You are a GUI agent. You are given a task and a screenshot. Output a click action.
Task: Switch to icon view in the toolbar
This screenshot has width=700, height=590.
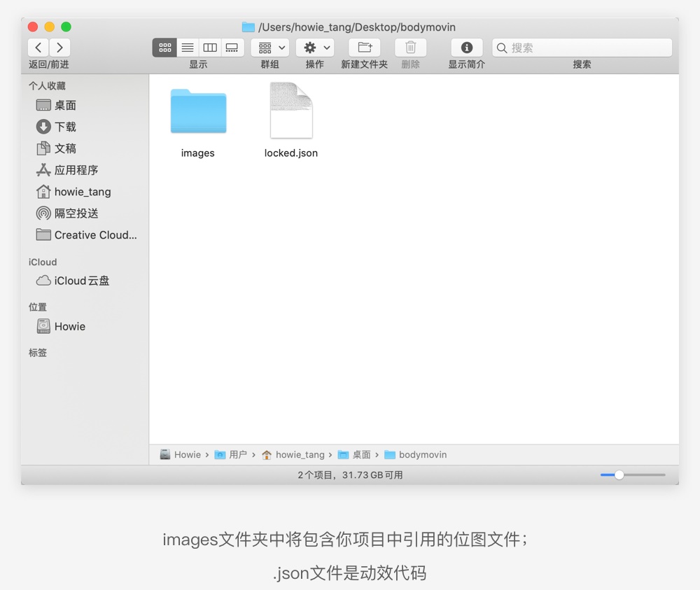[x=164, y=48]
